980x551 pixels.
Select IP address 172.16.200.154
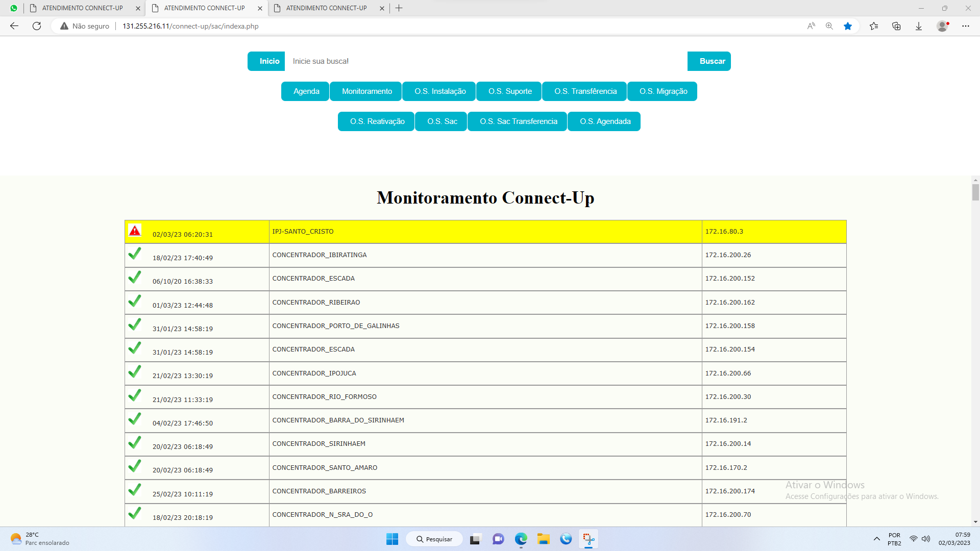tap(730, 349)
